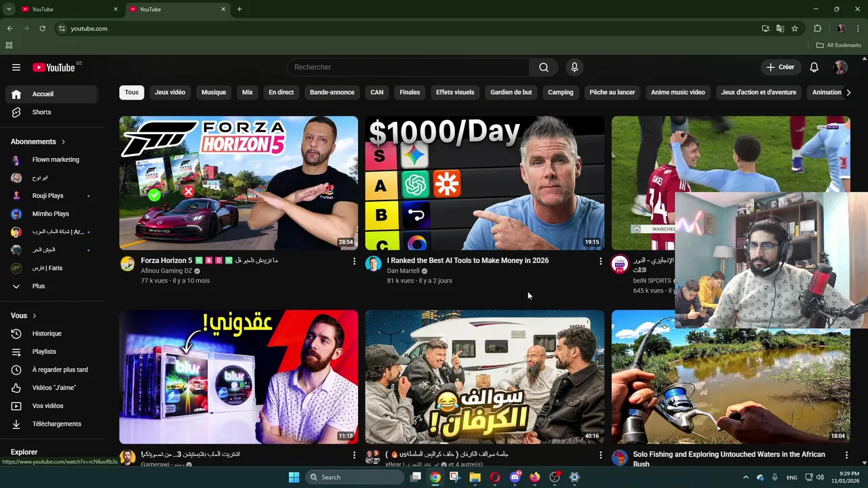Open Chrome extensions puzzle icon

point(817,28)
